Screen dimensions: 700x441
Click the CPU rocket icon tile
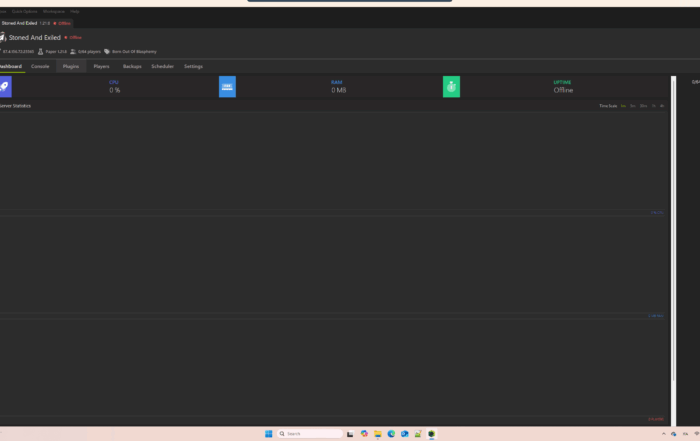click(x=5, y=87)
